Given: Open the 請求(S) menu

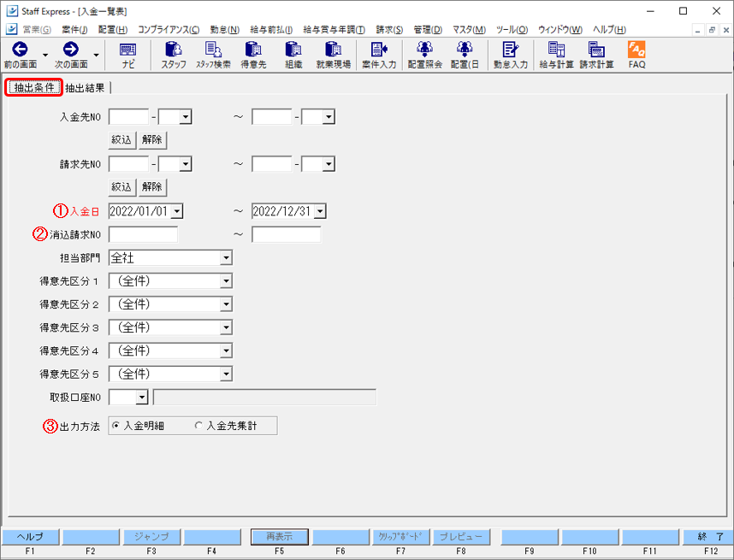Looking at the screenshot, I should (389, 29).
